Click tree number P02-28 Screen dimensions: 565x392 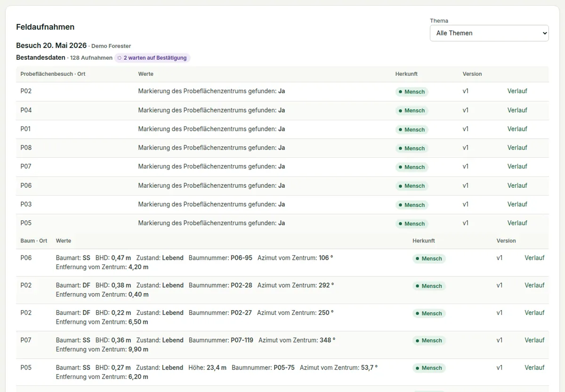(242, 285)
